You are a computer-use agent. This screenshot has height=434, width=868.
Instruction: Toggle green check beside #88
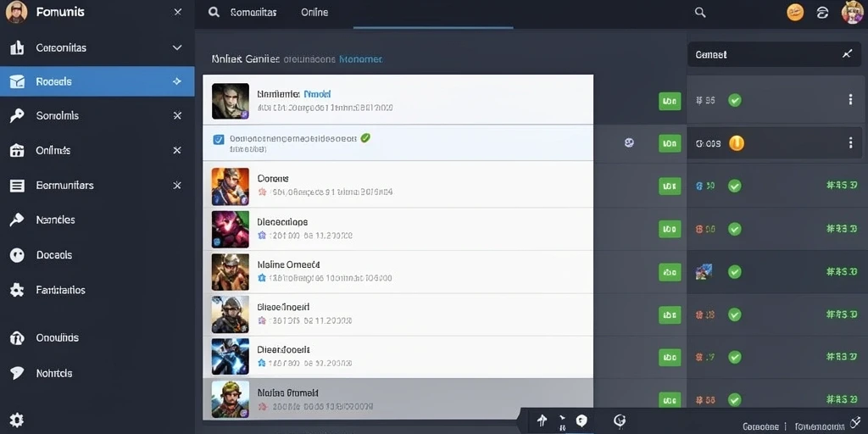[x=735, y=399]
